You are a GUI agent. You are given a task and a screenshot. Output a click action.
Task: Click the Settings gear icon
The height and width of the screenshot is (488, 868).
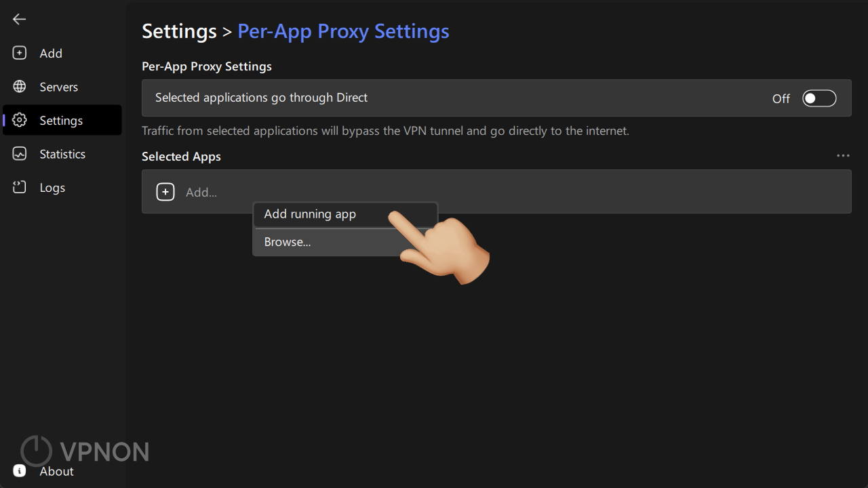19,120
